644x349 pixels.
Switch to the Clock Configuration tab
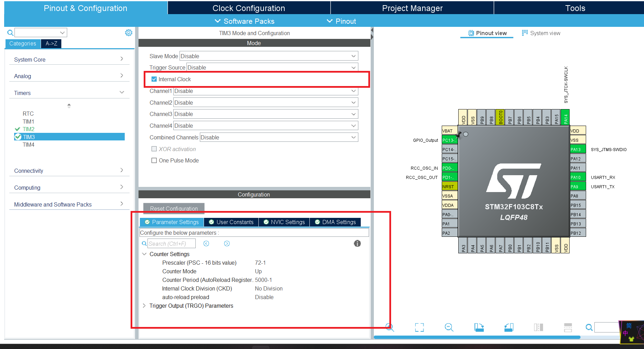(x=249, y=8)
